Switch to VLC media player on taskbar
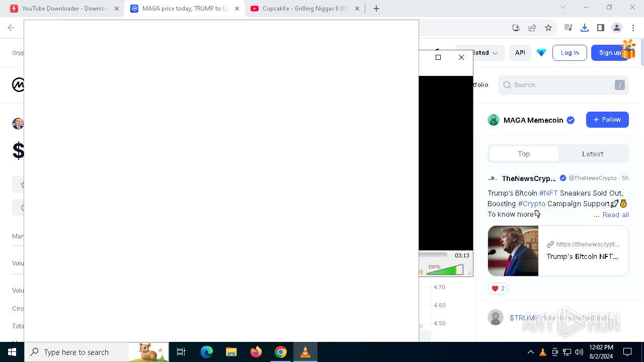644x362 pixels. [x=305, y=352]
